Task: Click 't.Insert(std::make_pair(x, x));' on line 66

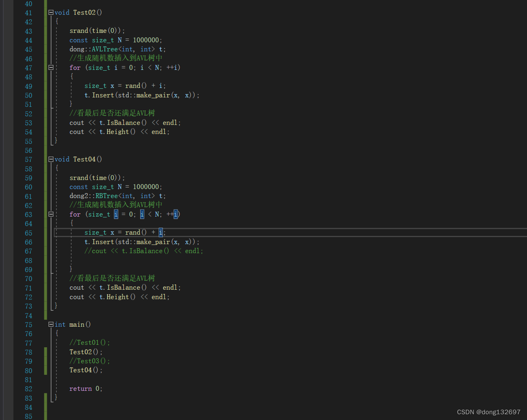Action: [x=142, y=242]
